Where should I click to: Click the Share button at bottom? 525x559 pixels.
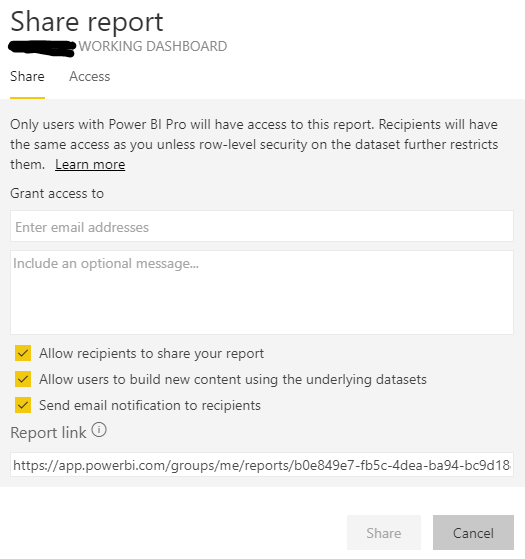pos(384,533)
